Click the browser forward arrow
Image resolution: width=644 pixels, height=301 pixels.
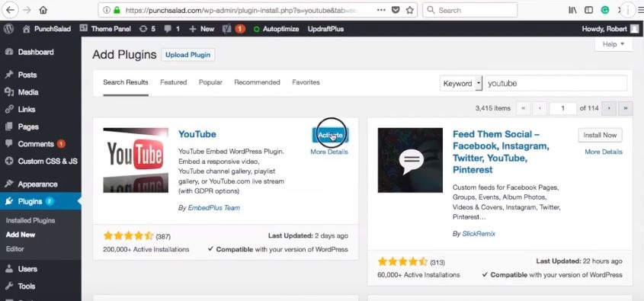pos(27,10)
